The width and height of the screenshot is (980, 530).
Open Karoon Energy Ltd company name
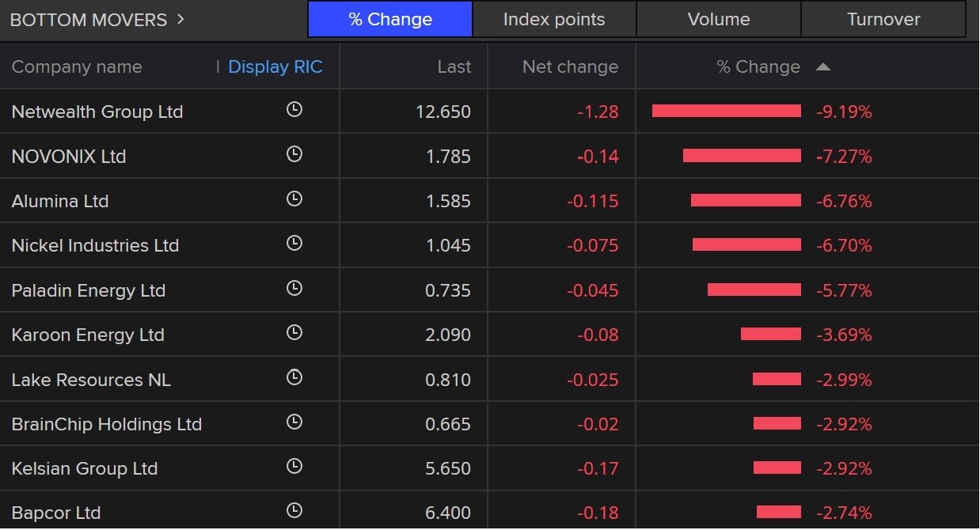tap(88, 335)
